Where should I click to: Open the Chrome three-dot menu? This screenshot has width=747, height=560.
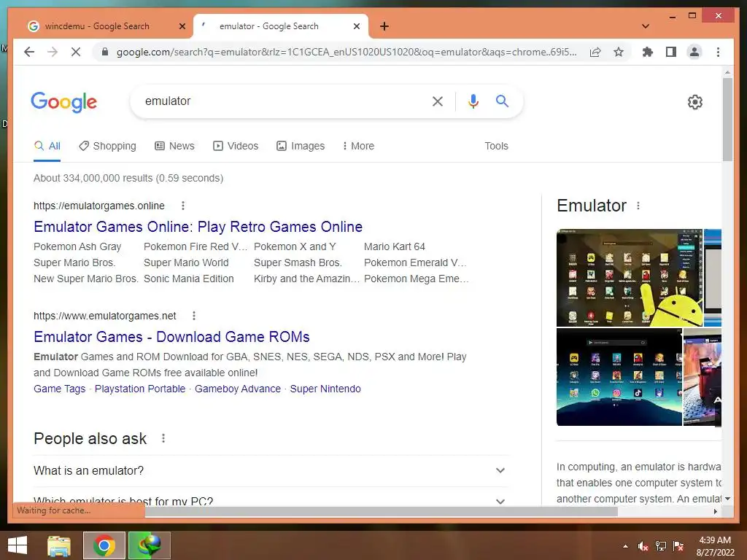(718, 52)
